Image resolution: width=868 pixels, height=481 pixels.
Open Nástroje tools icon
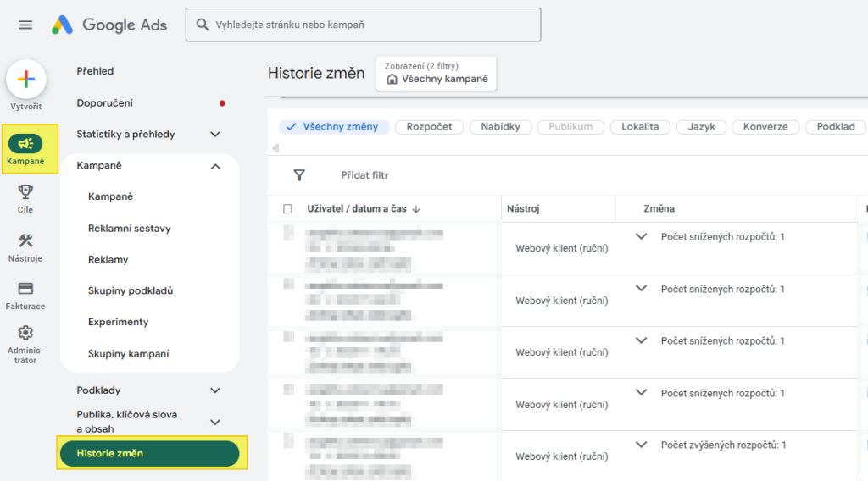click(25, 240)
